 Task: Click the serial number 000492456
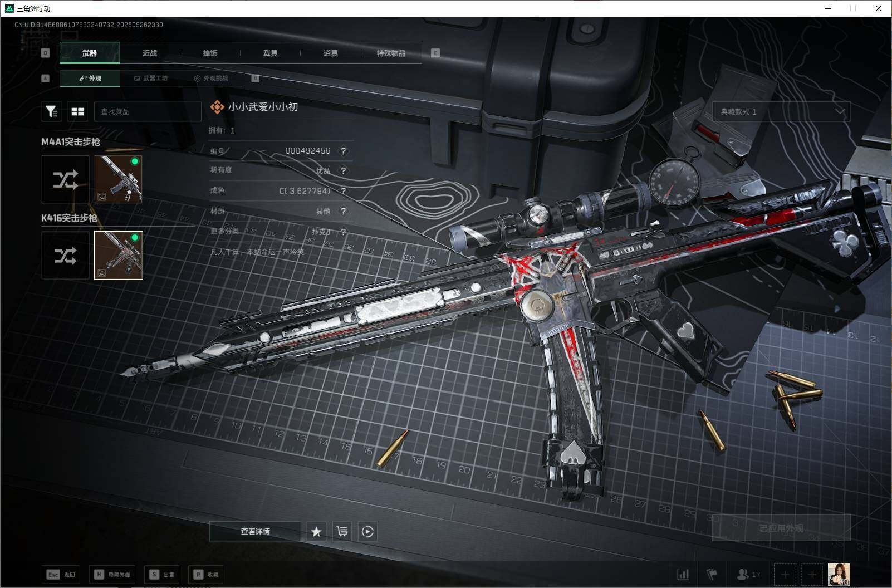pyautogui.click(x=307, y=151)
